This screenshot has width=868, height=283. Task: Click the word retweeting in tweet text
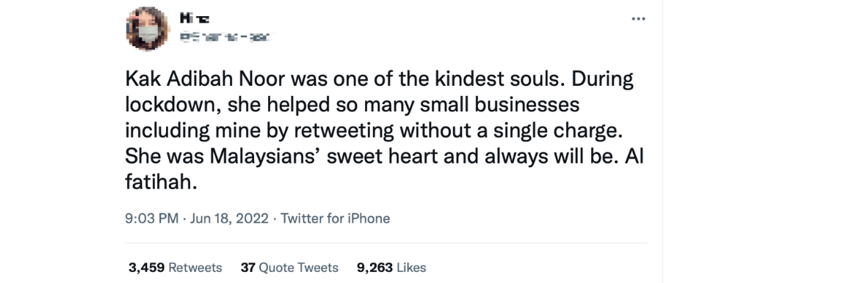[344, 131]
